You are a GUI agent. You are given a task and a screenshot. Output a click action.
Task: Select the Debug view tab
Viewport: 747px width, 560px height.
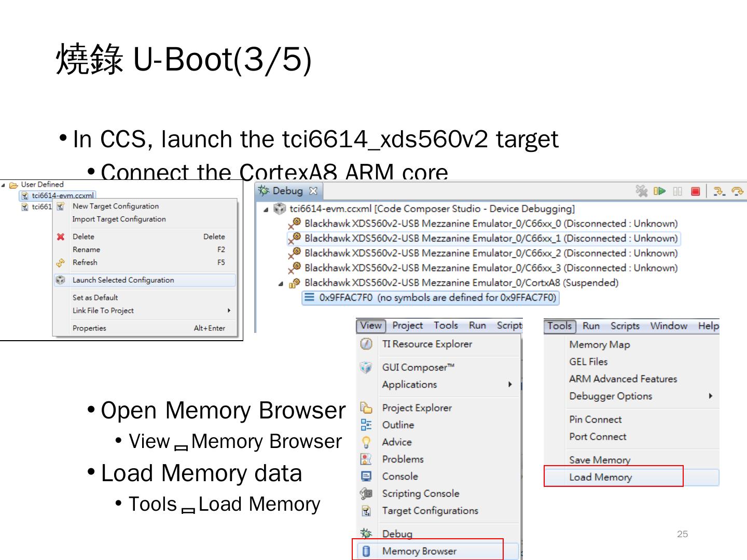point(288,191)
